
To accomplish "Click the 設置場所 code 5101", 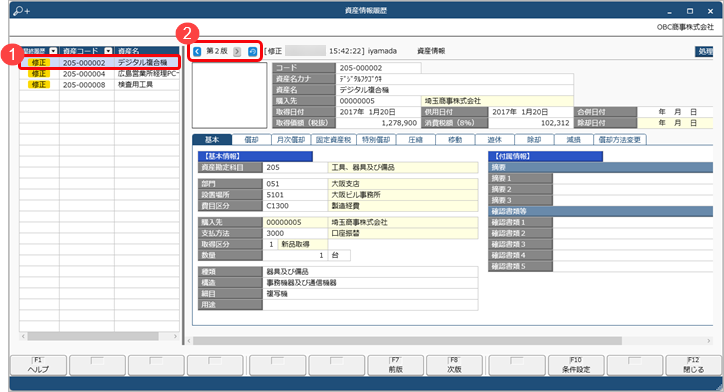I will pos(295,195).
